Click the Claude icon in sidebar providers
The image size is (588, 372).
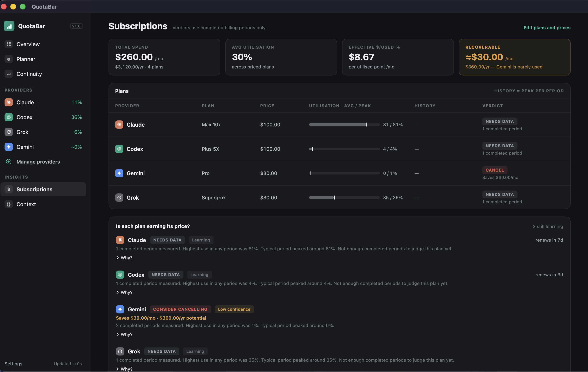point(8,102)
